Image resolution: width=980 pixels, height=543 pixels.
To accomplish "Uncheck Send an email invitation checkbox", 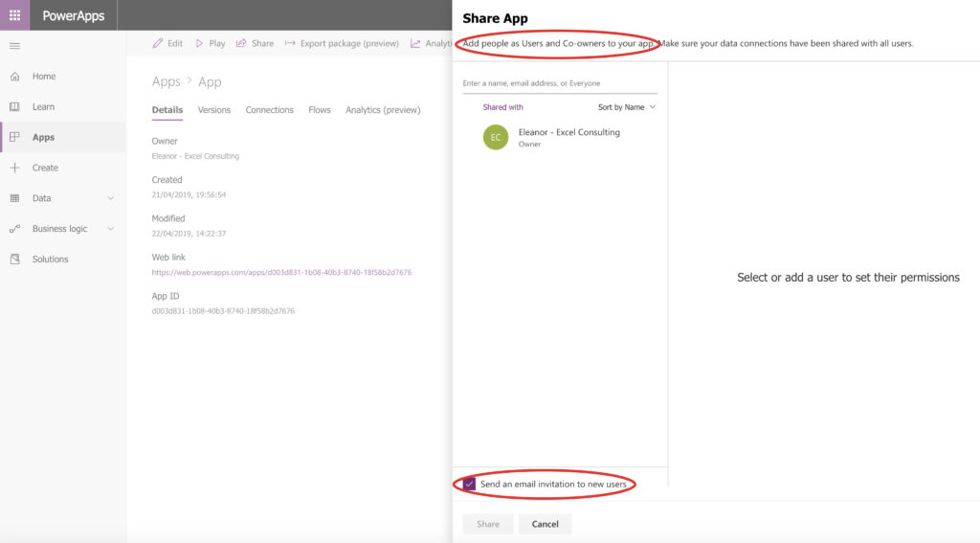I will click(469, 485).
